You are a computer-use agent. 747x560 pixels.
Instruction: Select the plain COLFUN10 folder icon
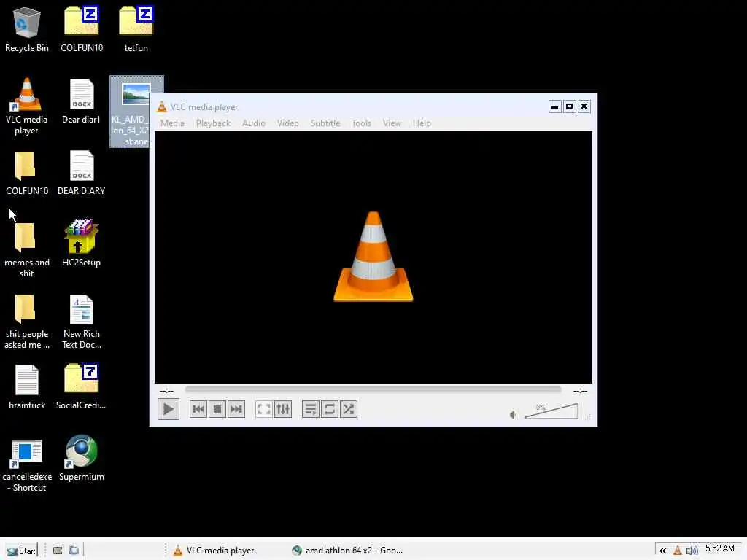27,173
